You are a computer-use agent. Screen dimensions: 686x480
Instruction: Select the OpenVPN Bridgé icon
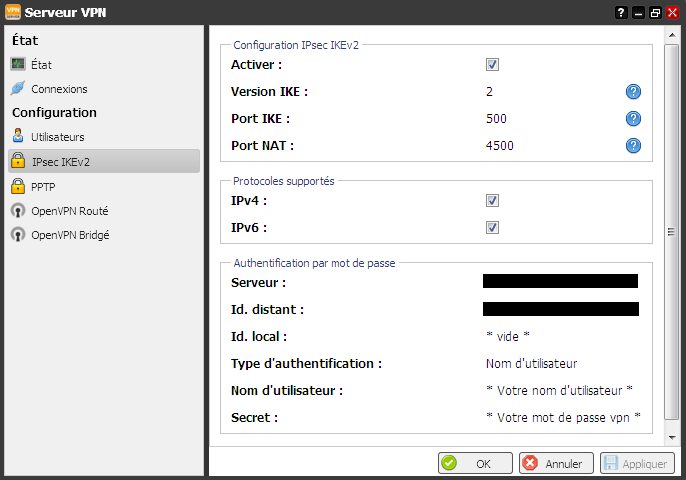pos(18,235)
